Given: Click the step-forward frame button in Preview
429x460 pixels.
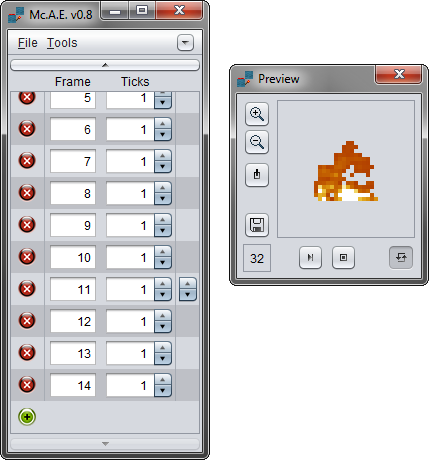Looking at the screenshot, I should click(310, 257).
